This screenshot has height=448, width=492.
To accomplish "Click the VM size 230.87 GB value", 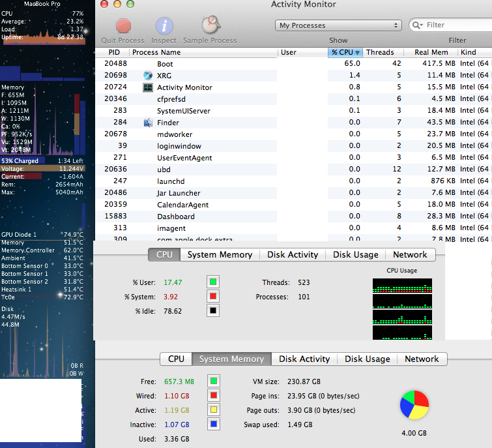I will 304,381.
